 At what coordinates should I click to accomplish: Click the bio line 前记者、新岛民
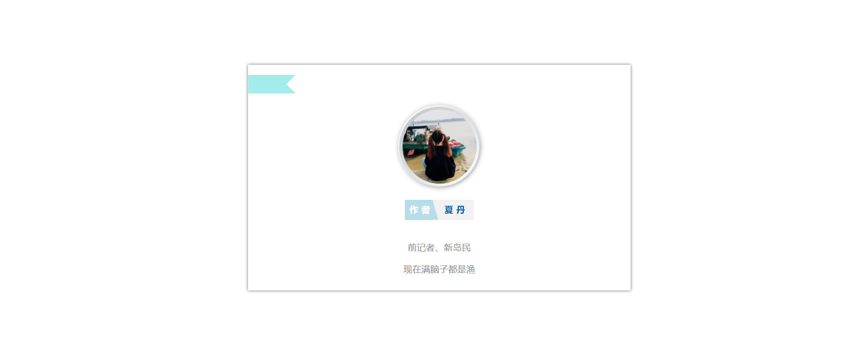click(x=439, y=248)
